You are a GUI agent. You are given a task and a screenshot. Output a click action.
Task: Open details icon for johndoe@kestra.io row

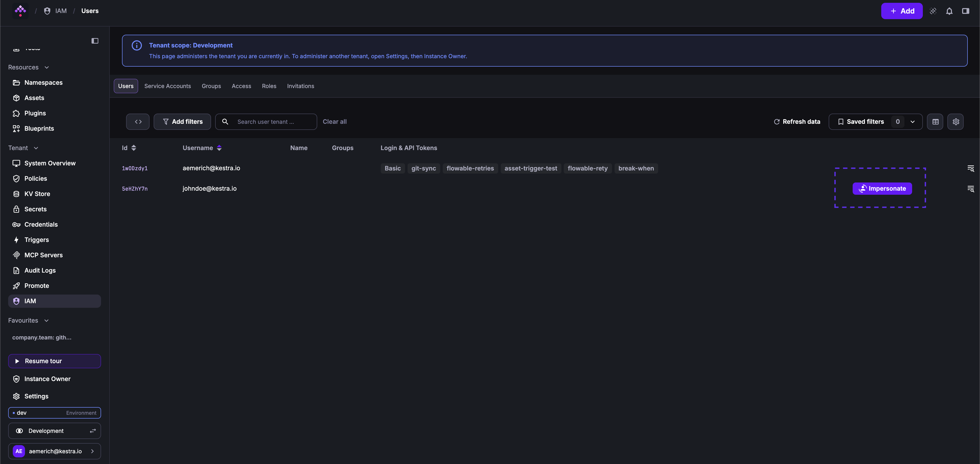click(x=971, y=189)
